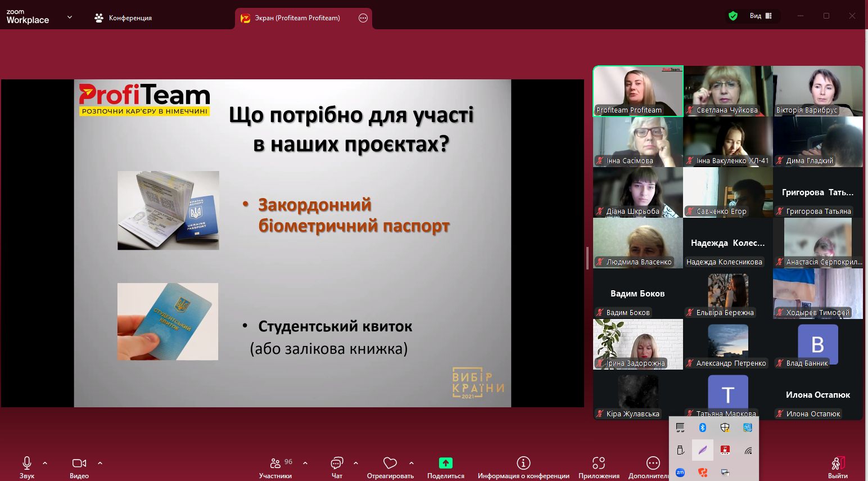Expand audio options arrow next to Звук
The height and width of the screenshot is (481, 868).
point(45,463)
